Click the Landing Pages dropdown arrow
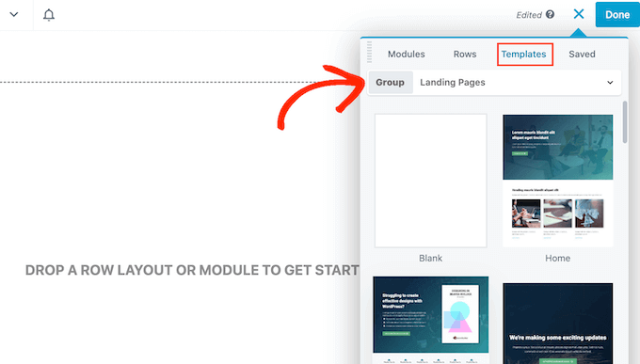This screenshot has width=640, height=364. click(x=610, y=83)
